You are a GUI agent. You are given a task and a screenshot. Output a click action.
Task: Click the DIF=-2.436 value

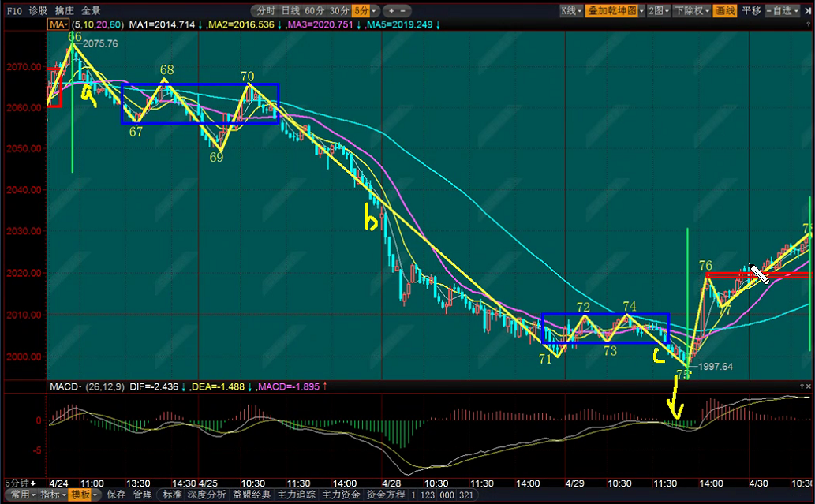[154, 386]
